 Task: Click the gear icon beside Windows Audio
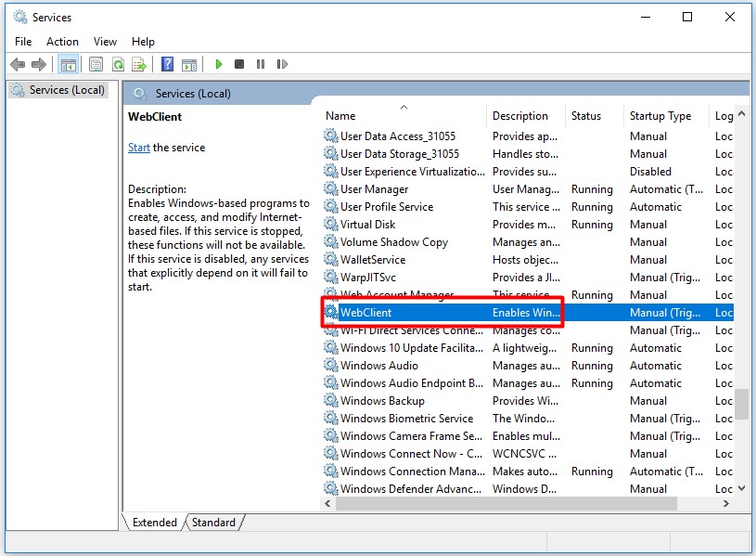[x=331, y=365]
